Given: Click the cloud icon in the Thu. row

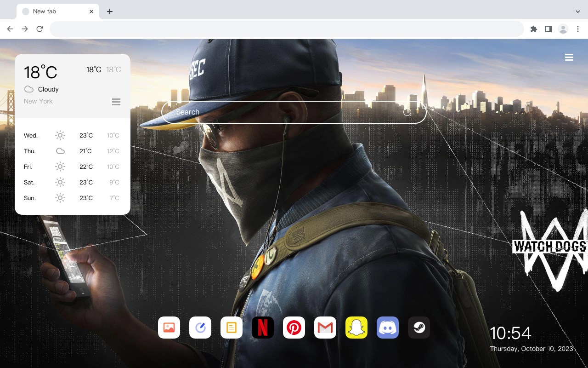Looking at the screenshot, I should 60,151.
